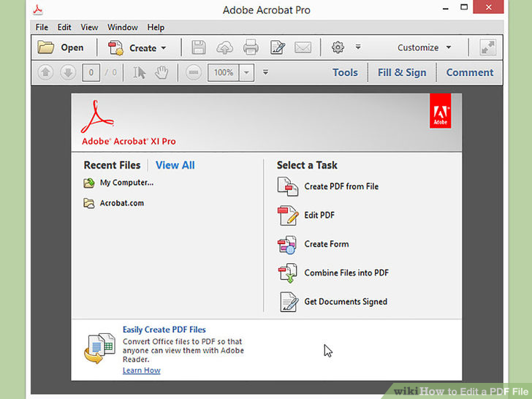Viewport: 532px width, 399px height.
Task: Open the Fill & Sign pane
Action: (x=402, y=72)
